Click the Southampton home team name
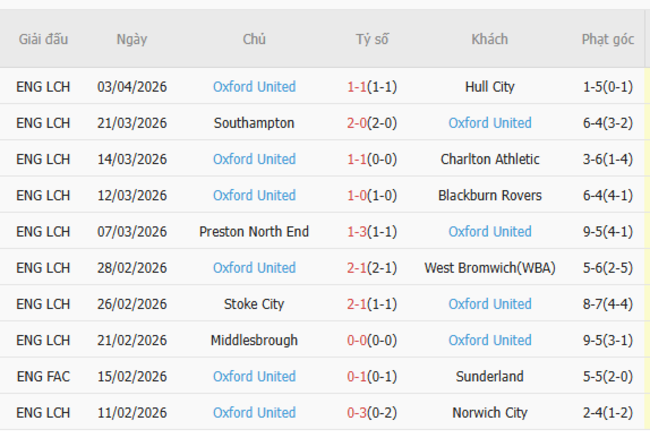650x438 pixels. (x=254, y=123)
